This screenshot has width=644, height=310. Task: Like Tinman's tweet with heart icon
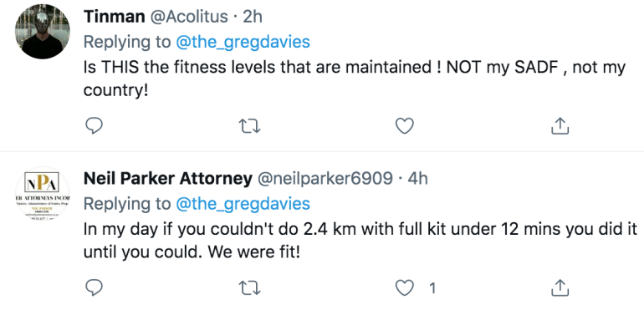(x=404, y=126)
